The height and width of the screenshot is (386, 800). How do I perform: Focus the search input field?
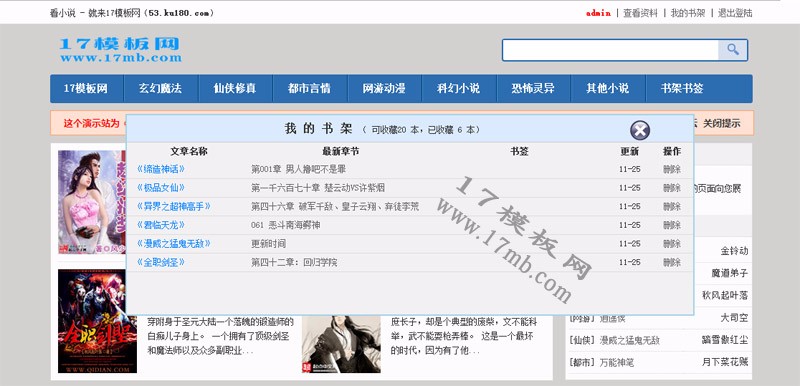click(610, 50)
